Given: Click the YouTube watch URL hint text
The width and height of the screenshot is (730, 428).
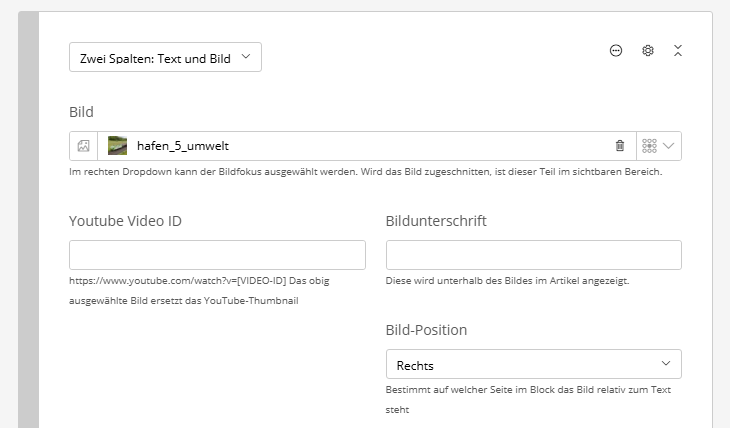Looking at the screenshot, I should point(198,281).
